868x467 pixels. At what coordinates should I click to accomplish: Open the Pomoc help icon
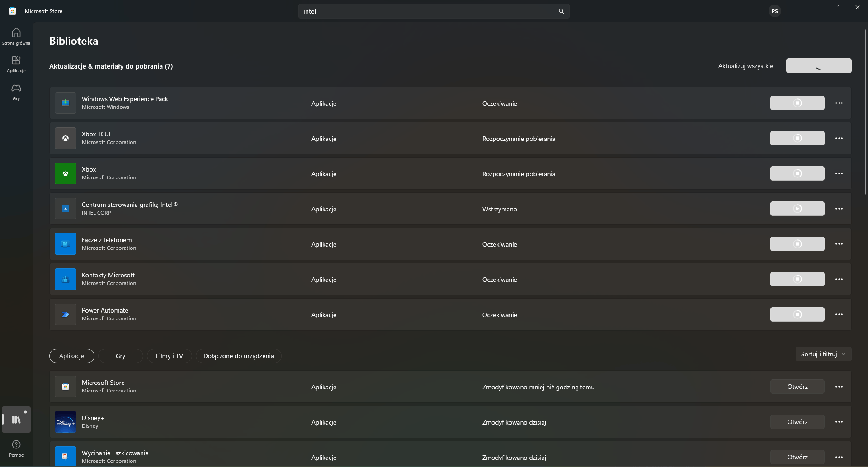(x=16, y=448)
